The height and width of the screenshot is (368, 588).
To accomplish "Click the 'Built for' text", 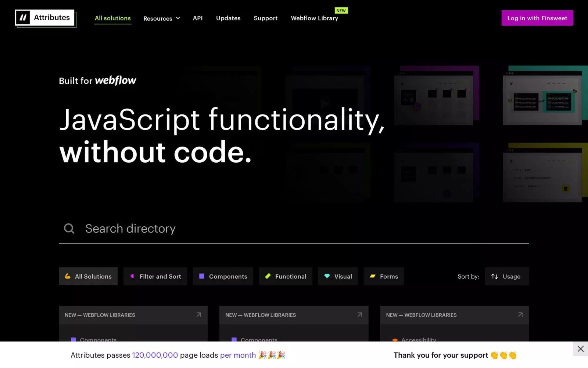I will (75, 81).
